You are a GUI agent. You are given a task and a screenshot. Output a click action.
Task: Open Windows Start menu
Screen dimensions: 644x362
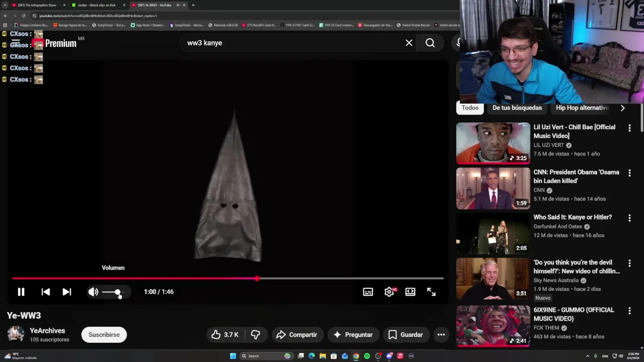click(233, 356)
